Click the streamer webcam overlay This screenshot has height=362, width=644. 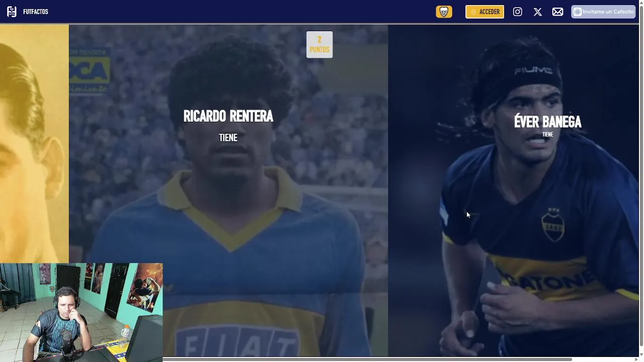81,312
